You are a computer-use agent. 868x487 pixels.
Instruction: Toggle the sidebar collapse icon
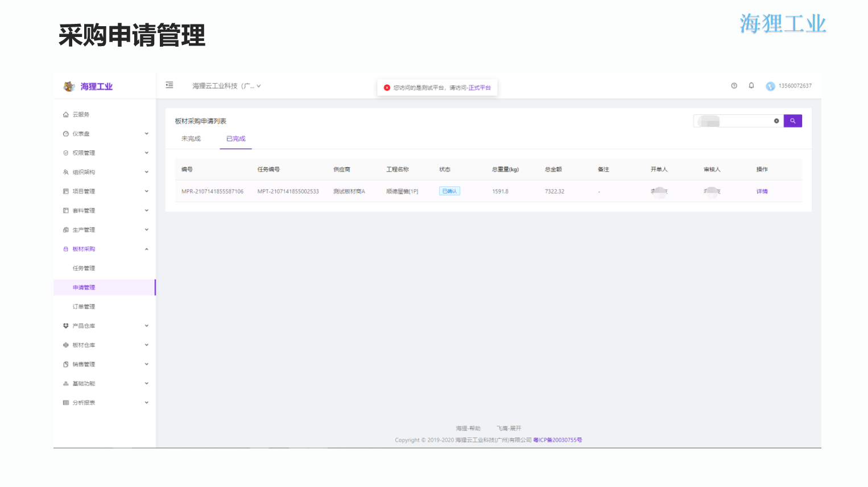click(x=170, y=85)
